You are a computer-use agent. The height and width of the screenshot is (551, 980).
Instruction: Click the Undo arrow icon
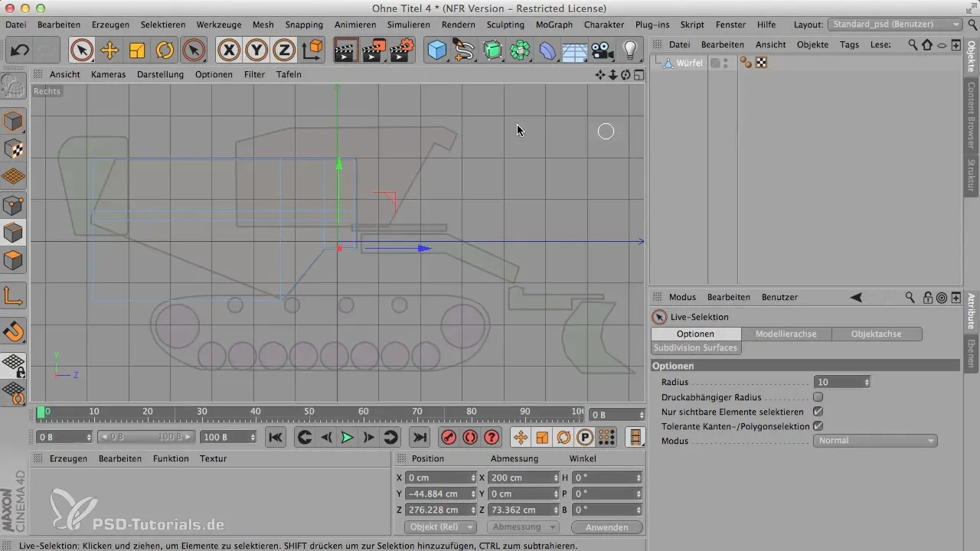[x=20, y=51]
